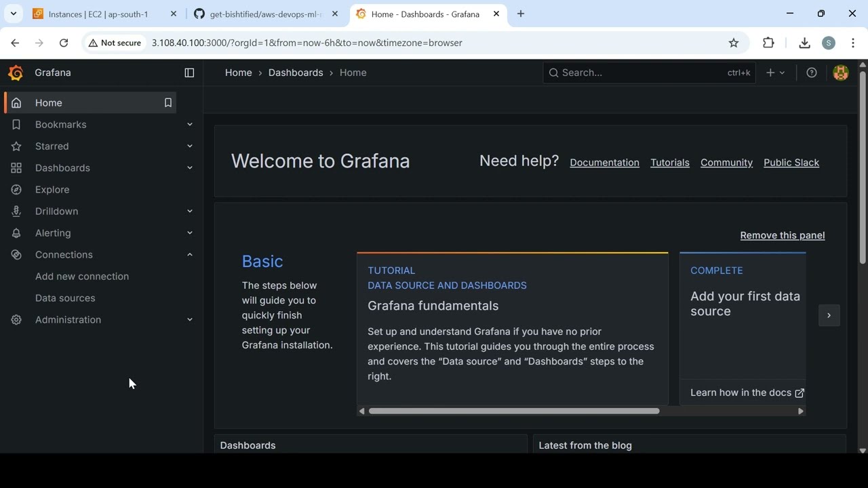
Task: Open Add new connection
Action: [x=82, y=277]
